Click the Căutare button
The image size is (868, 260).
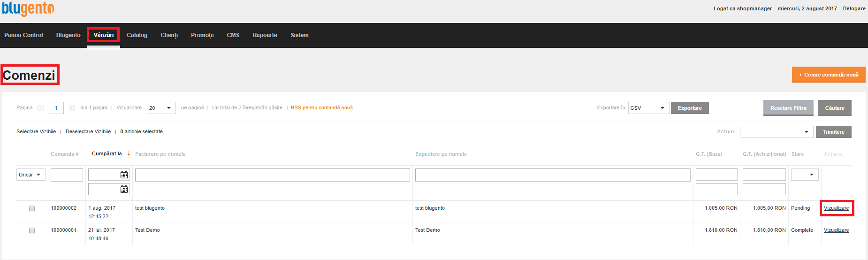(x=835, y=108)
